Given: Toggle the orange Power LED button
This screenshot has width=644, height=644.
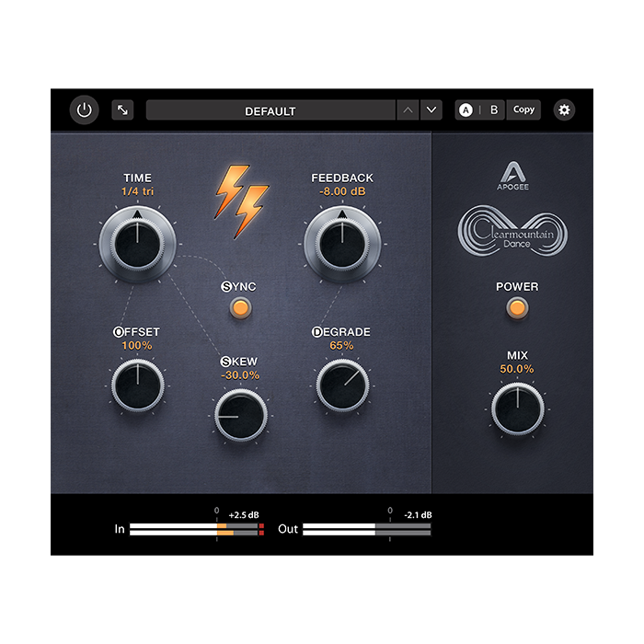Looking at the screenshot, I should [x=517, y=308].
